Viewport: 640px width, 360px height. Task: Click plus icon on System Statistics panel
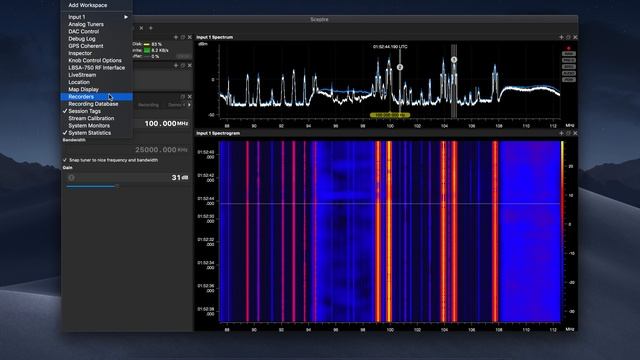[176, 37]
